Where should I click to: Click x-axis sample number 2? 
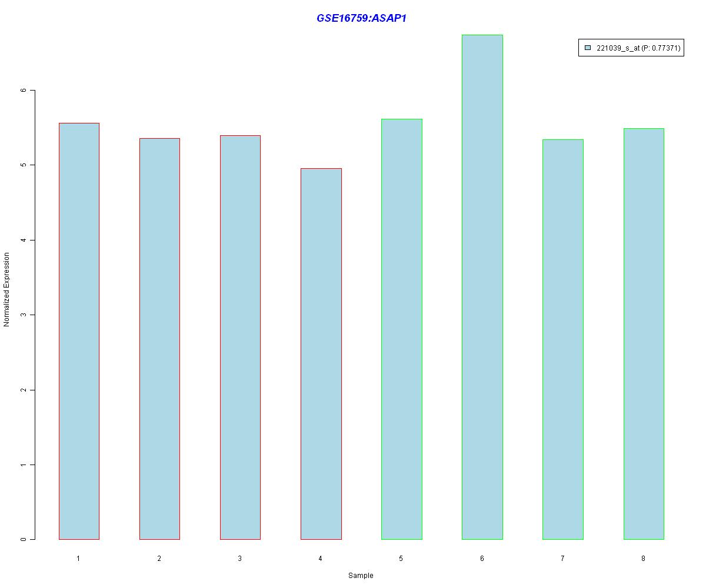(159, 559)
